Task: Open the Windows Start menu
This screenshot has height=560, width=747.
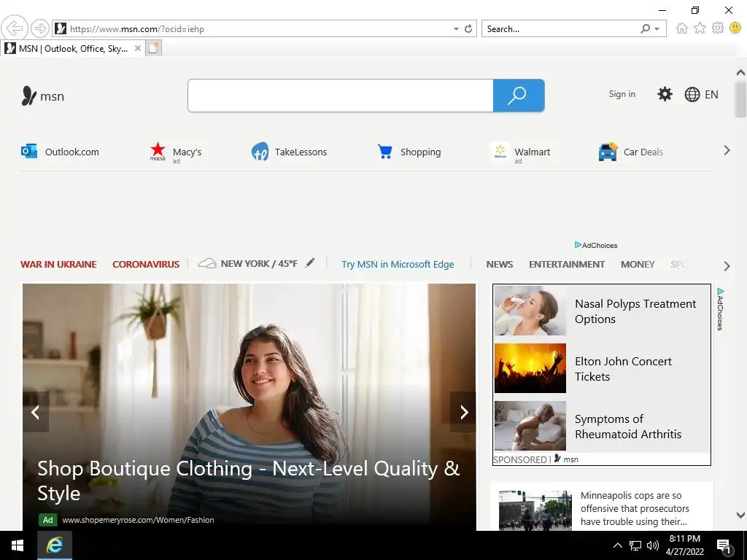Action: click(x=18, y=545)
